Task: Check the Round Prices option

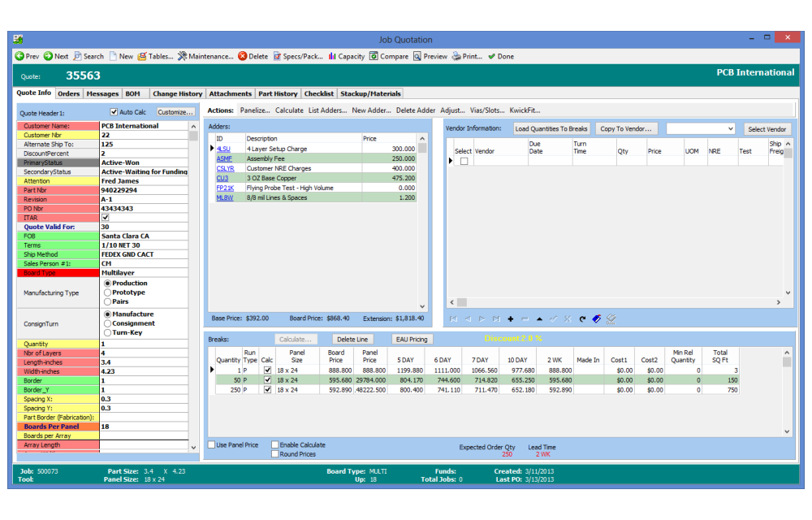Action: (x=274, y=454)
